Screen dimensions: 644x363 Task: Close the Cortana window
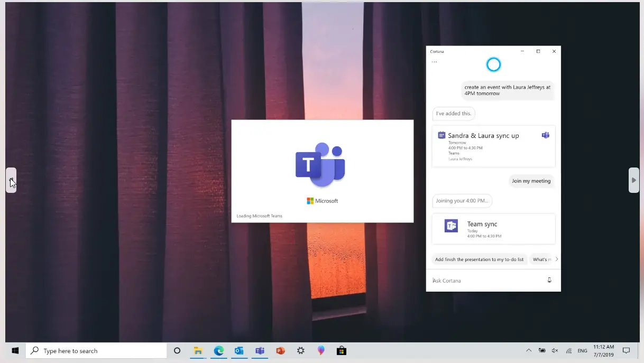(x=554, y=51)
